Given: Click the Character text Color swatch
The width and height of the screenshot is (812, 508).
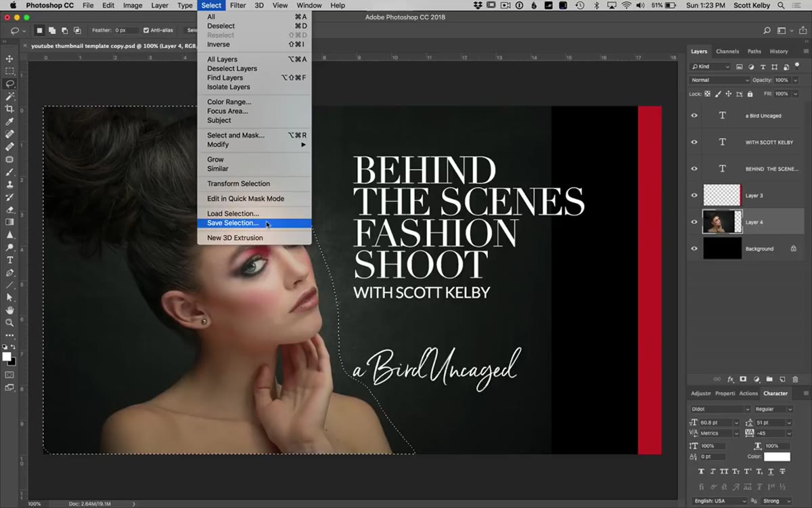Looking at the screenshot, I should tap(777, 457).
